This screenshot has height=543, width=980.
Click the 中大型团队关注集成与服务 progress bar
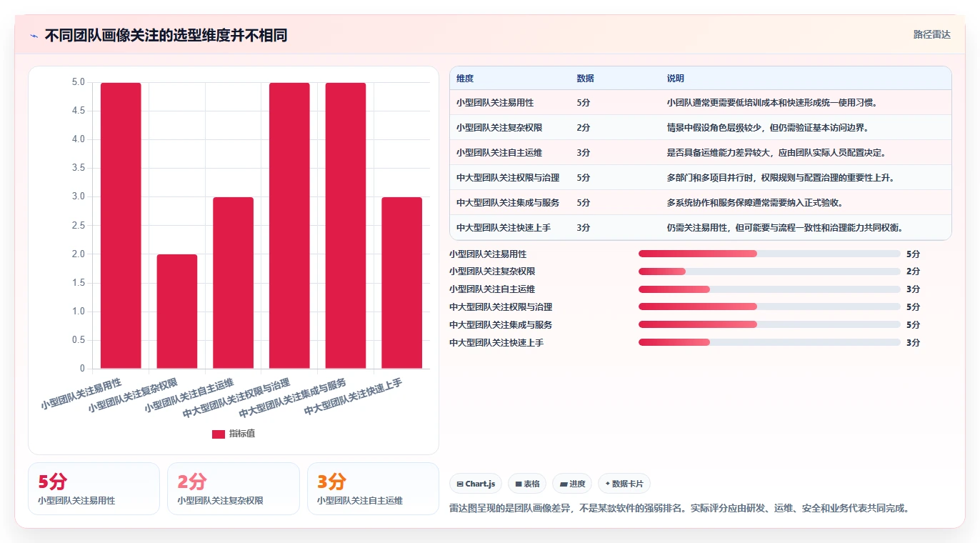point(769,324)
